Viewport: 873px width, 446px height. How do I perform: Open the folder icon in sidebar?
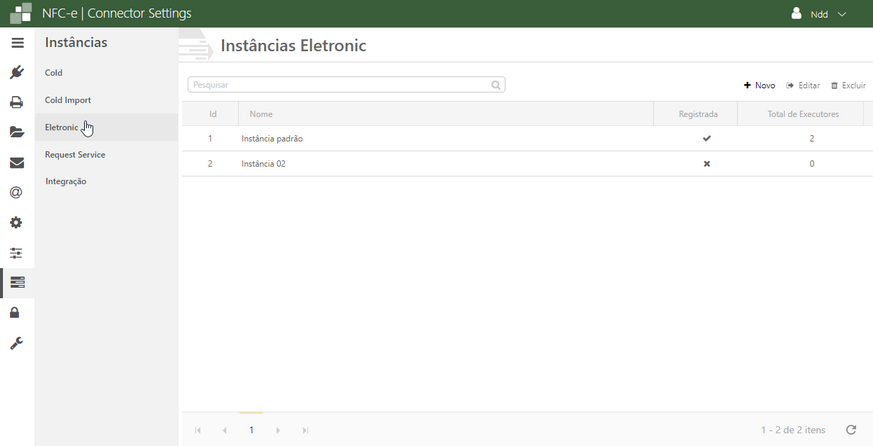pos(16,132)
